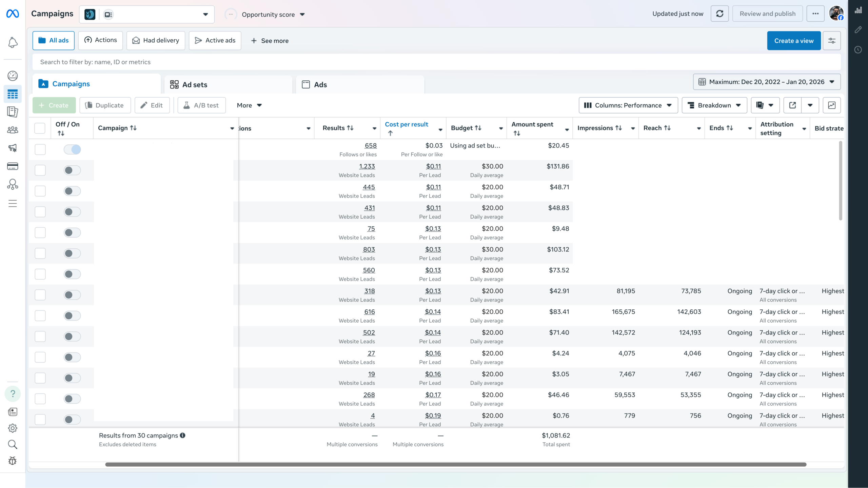Click the export table data icon

point(792,105)
